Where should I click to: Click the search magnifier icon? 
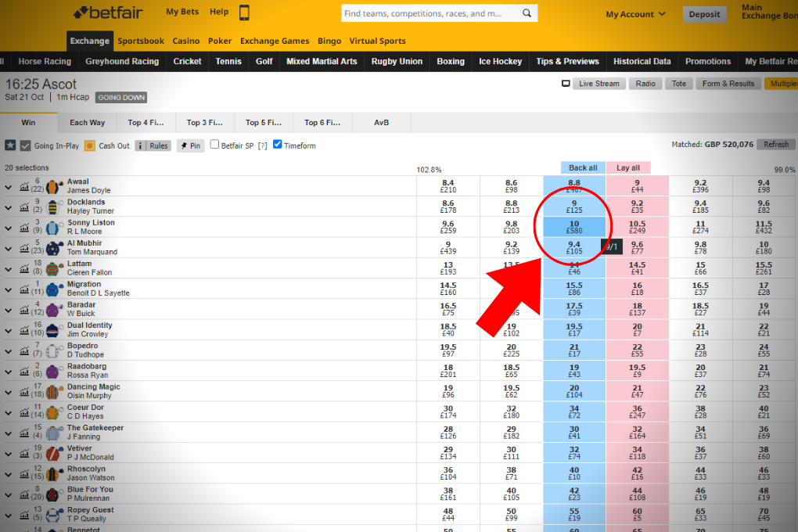click(527, 13)
